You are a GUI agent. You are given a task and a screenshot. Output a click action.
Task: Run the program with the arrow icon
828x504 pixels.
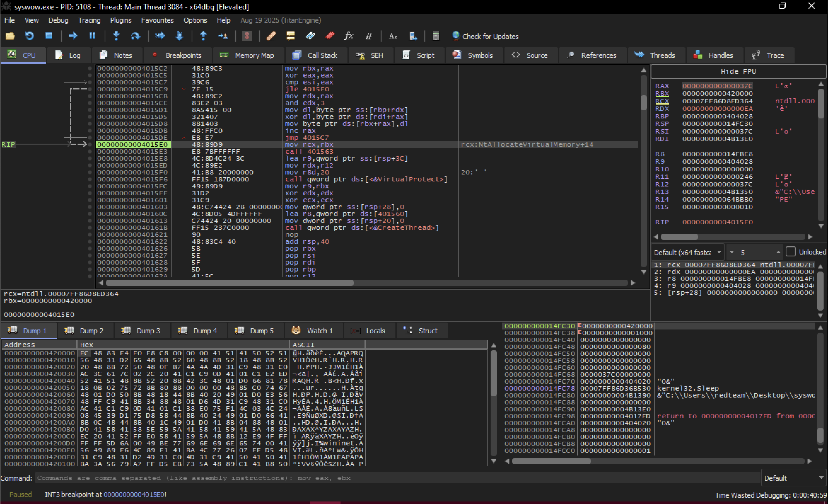pyautogui.click(x=73, y=36)
